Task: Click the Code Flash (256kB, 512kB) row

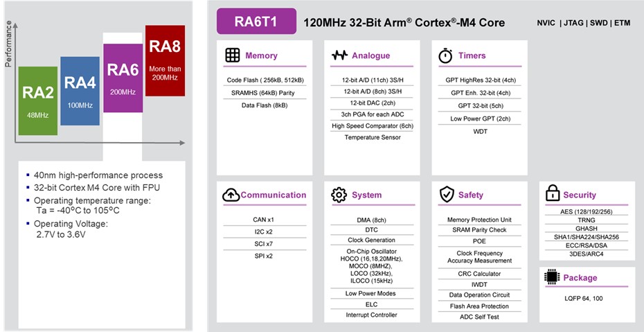Action: (265, 80)
